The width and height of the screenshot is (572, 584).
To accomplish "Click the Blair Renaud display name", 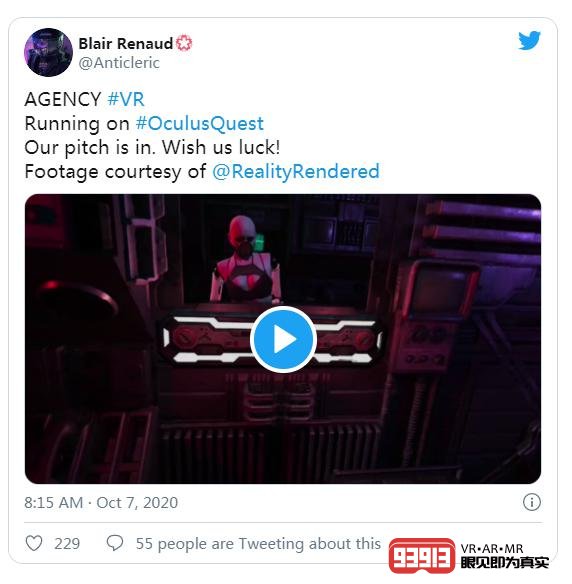I will 126,44.
